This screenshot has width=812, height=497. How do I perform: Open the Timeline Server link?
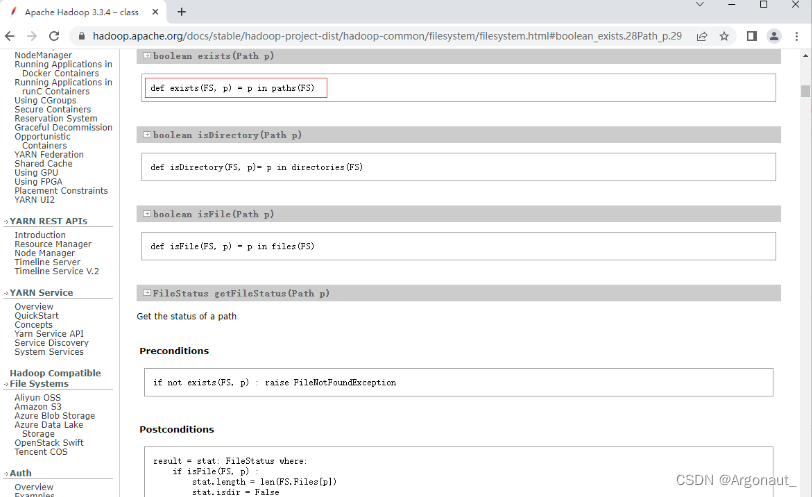pos(47,262)
